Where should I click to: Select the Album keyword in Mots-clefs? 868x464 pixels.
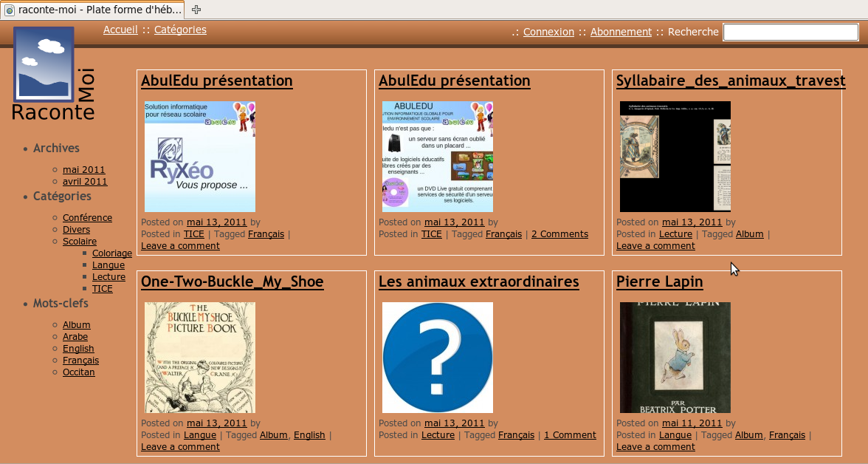(77, 325)
